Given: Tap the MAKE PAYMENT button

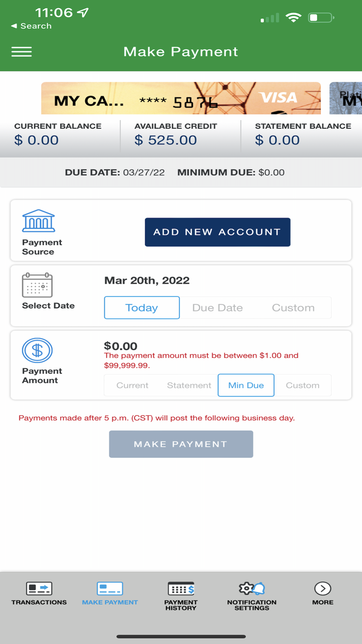Looking at the screenshot, I should [180, 444].
